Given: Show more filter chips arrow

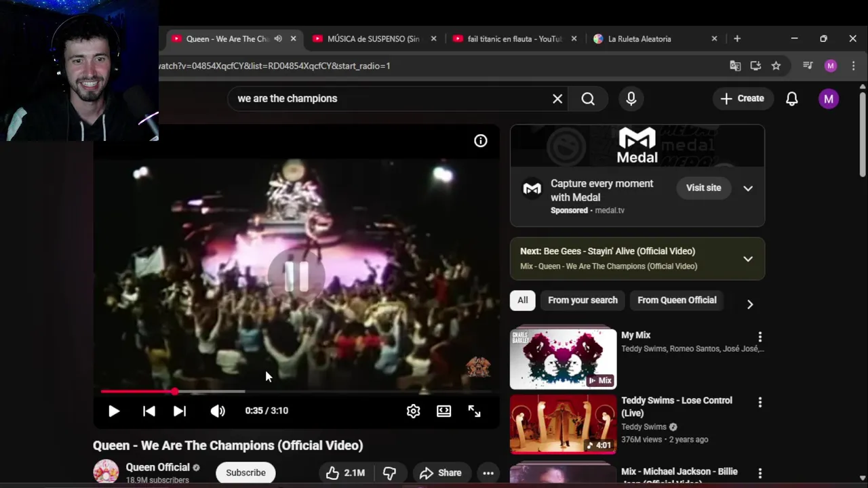Looking at the screenshot, I should pyautogui.click(x=750, y=304).
